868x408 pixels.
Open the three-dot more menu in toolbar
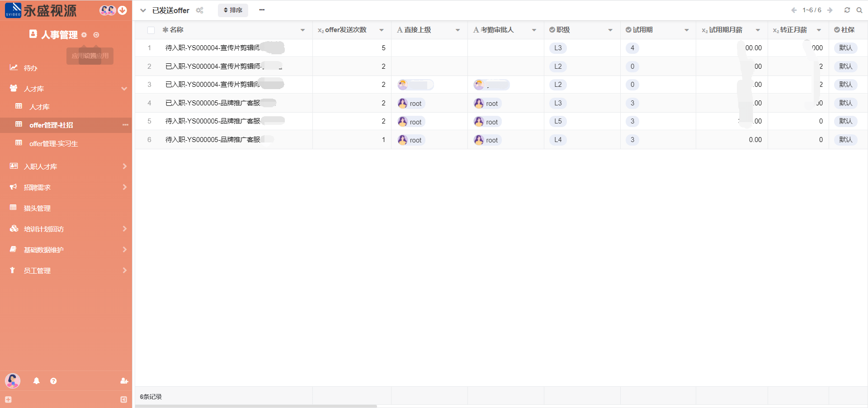click(262, 10)
